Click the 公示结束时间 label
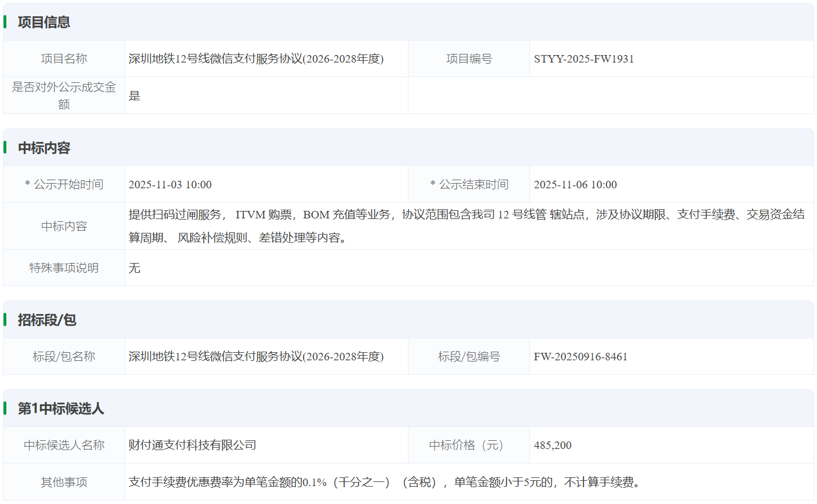The image size is (817, 504). coord(469,184)
